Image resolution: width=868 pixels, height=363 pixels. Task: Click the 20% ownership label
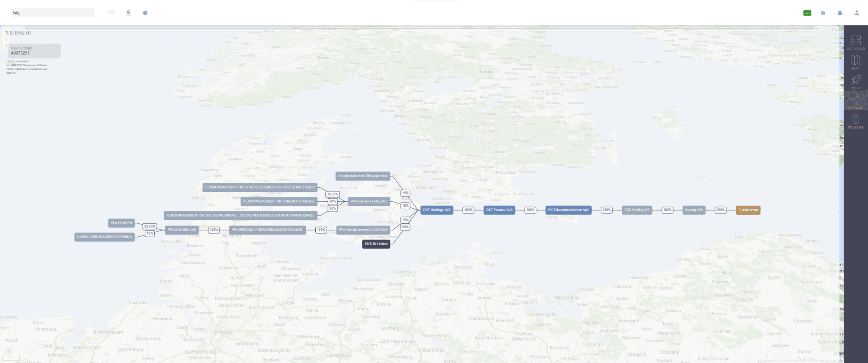click(333, 202)
